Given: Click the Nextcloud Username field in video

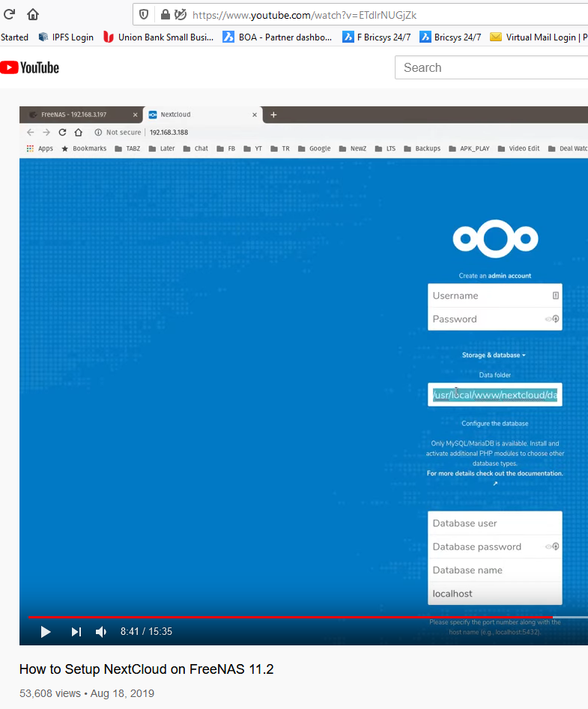Looking at the screenshot, I should (x=487, y=296).
